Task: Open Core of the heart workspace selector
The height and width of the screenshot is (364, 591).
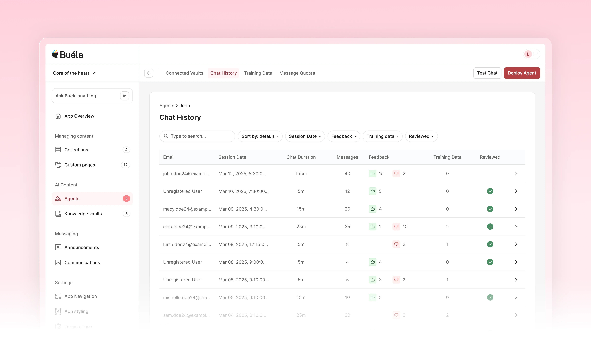Action: point(74,73)
